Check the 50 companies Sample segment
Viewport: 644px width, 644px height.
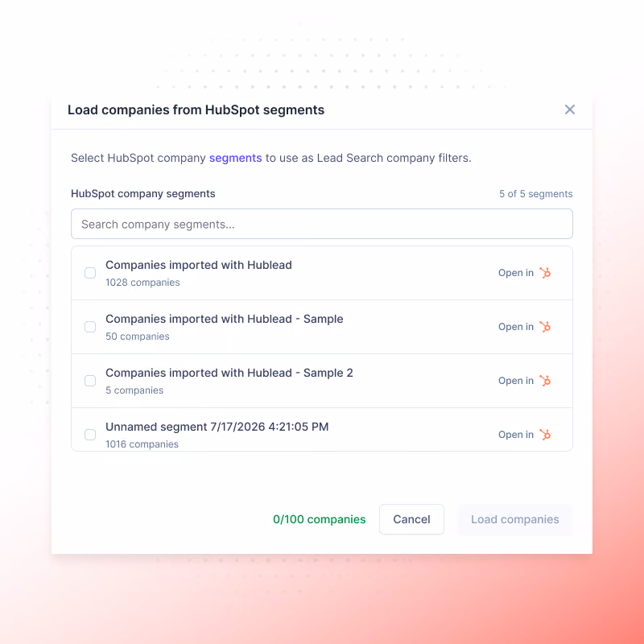click(x=90, y=327)
